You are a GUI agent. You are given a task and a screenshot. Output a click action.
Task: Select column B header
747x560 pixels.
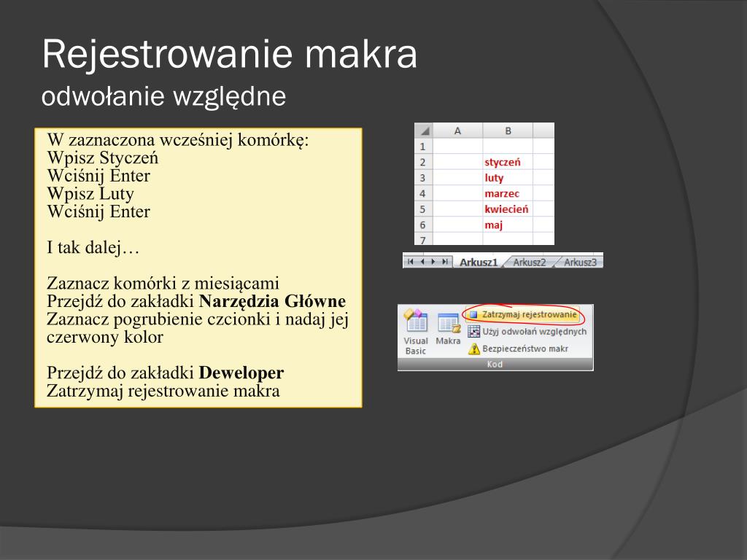coord(508,131)
